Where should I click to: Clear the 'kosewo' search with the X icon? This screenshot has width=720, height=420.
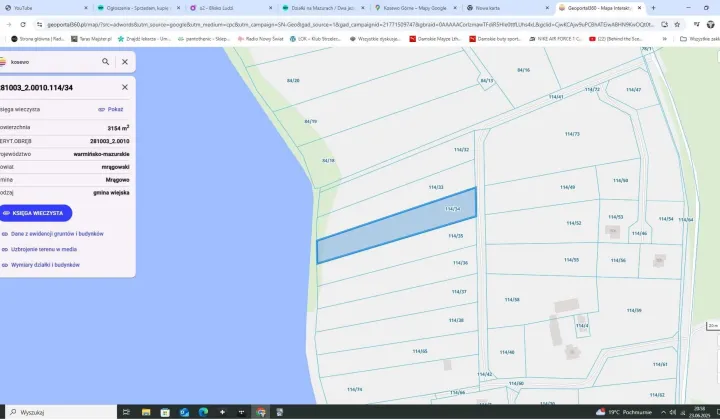click(125, 61)
